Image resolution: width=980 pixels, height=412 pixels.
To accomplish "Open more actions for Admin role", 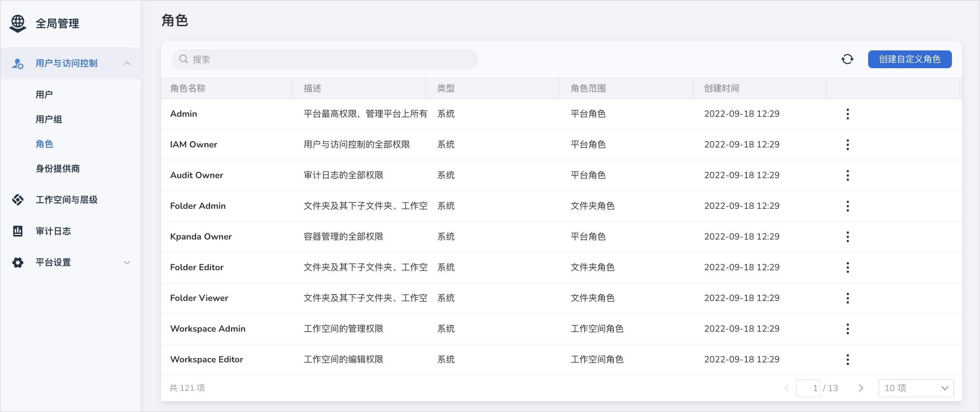I will tap(848, 114).
